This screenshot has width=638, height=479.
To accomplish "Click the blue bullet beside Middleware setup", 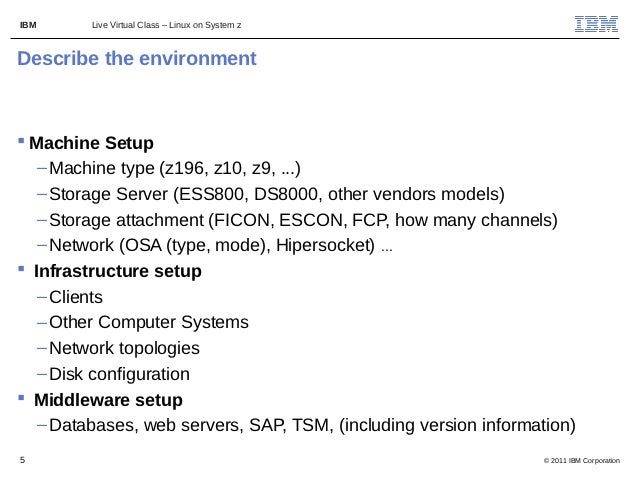I will pyautogui.click(x=21, y=398).
